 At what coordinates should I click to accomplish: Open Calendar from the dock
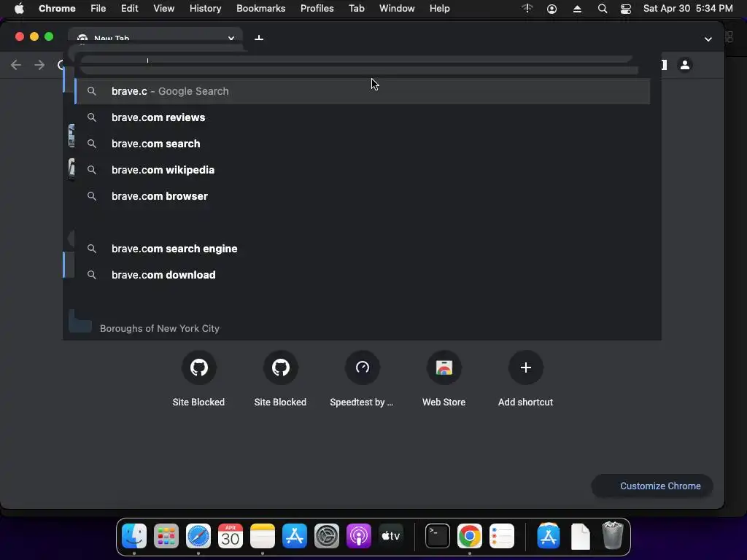pyautogui.click(x=230, y=536)
